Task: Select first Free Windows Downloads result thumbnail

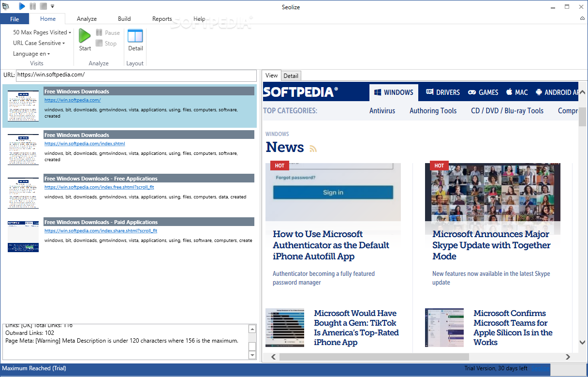Action: (23, 106)
